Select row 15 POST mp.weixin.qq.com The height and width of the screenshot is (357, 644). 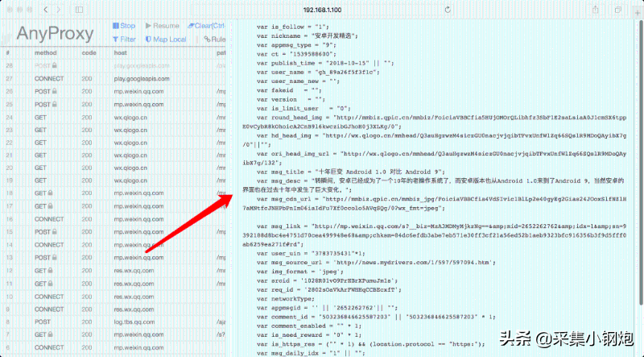pos(113,231)
